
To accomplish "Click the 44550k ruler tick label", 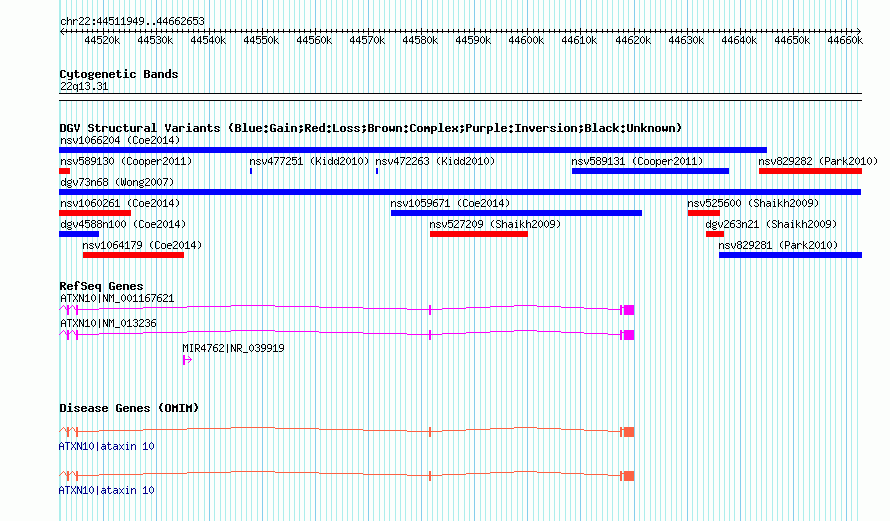I will pyautogui.click(x=261, y=40).
